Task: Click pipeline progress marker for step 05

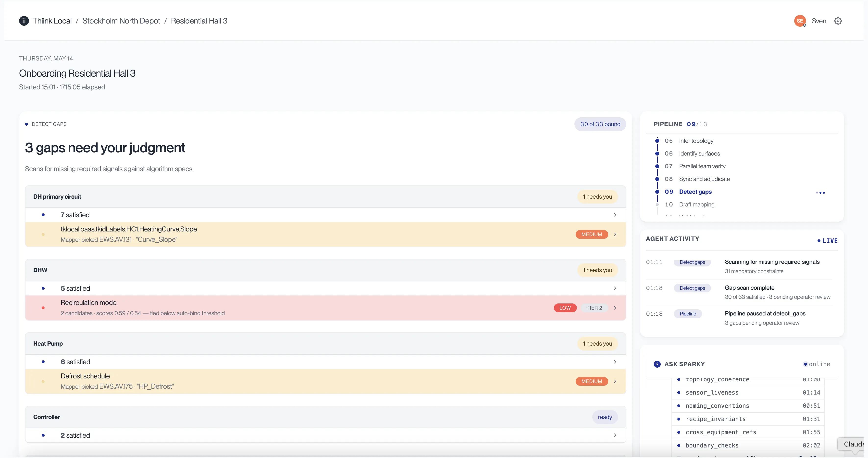Action: point(657,141)
